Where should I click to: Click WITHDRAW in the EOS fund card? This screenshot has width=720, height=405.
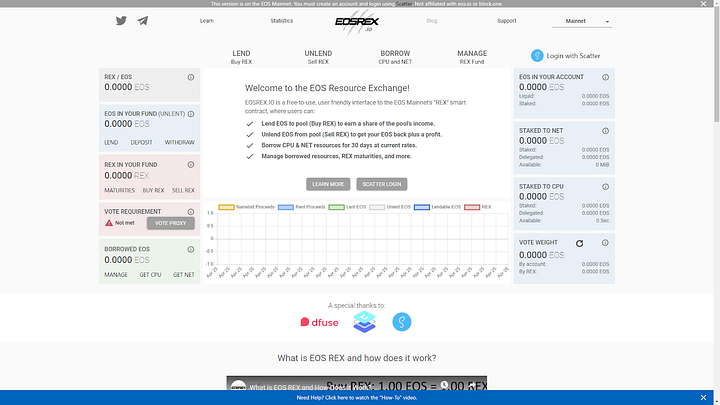(180, 142)
